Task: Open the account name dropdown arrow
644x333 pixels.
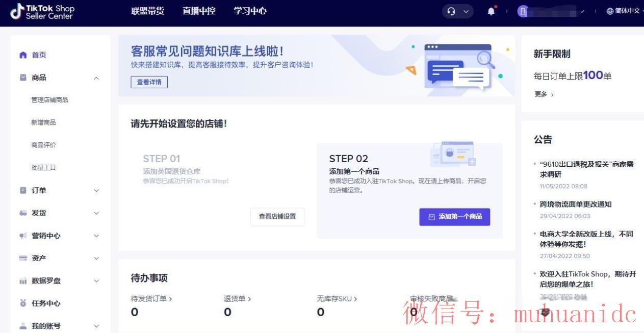Action: [582, 11]
